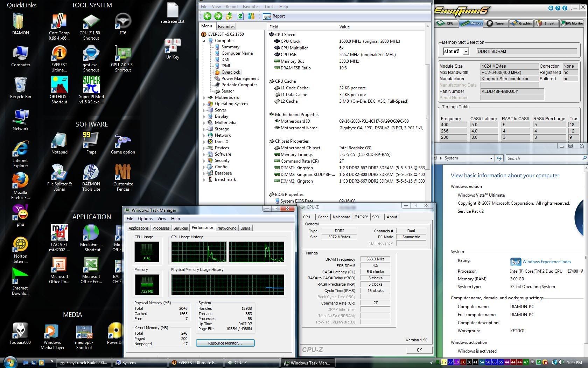The image size is (588, 368).
Task: Open EVEREST Favorites menu
Action: click(x=251, y=7)
